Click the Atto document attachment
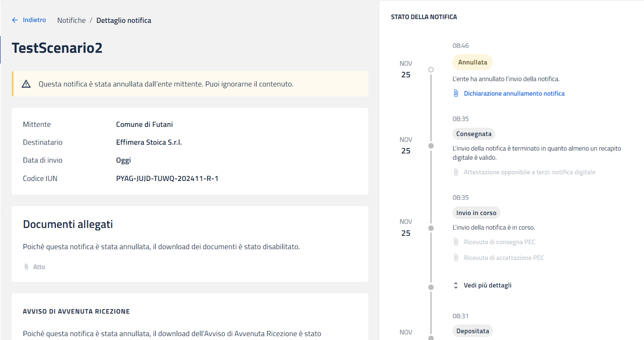 pos(39,267)
